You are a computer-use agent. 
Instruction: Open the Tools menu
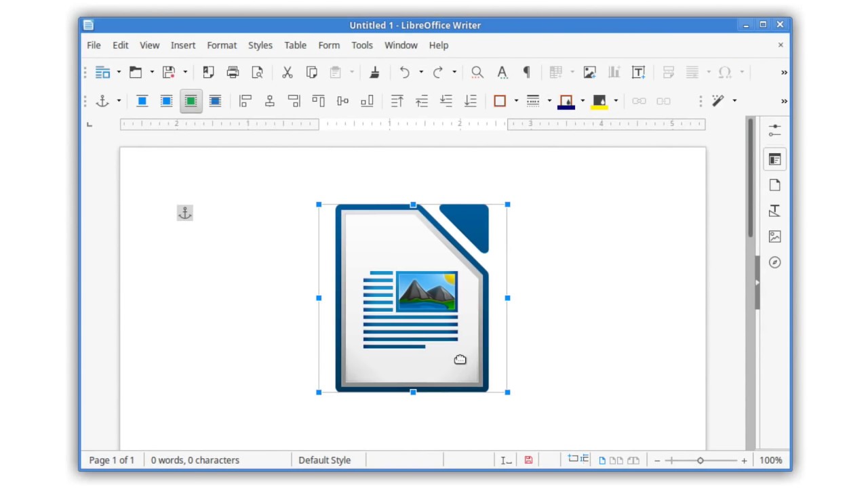361,45
